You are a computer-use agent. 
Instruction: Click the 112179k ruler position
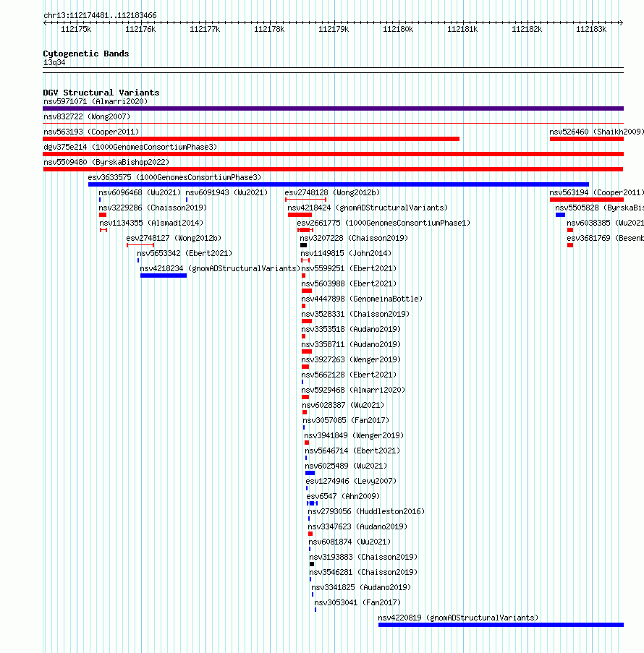[334, 29]
